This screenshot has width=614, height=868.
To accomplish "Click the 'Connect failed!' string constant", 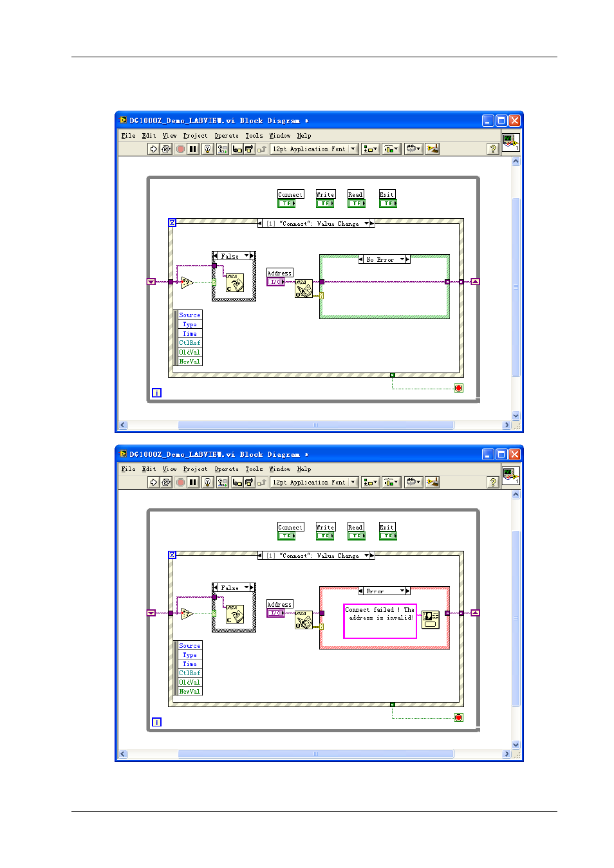I will [x=380, y=621].
